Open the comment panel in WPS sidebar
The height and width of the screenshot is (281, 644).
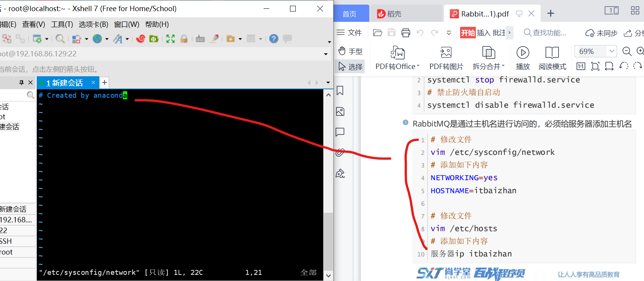point(340,132)
